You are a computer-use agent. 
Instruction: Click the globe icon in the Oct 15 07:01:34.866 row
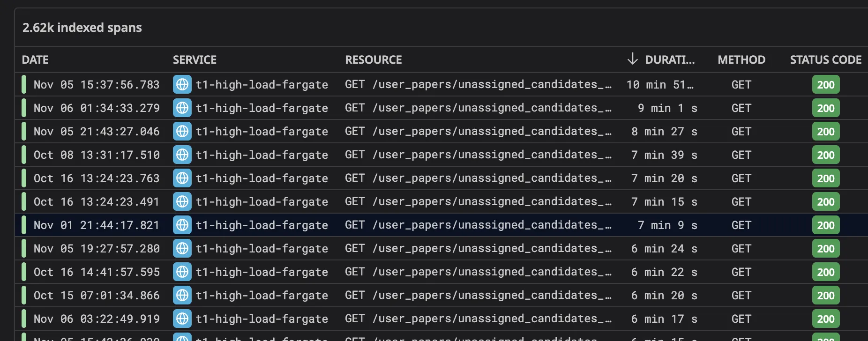pos(182,296)
